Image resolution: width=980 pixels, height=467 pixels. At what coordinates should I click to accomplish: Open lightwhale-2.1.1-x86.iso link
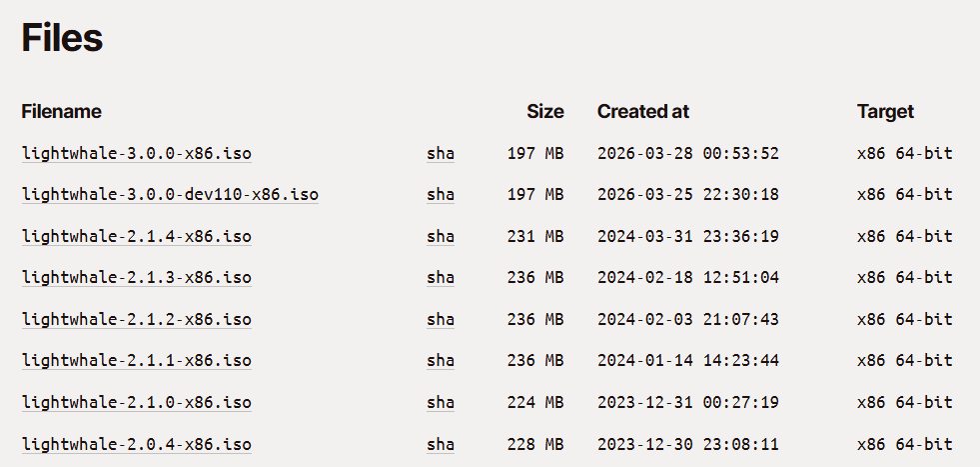pos(136,360)
